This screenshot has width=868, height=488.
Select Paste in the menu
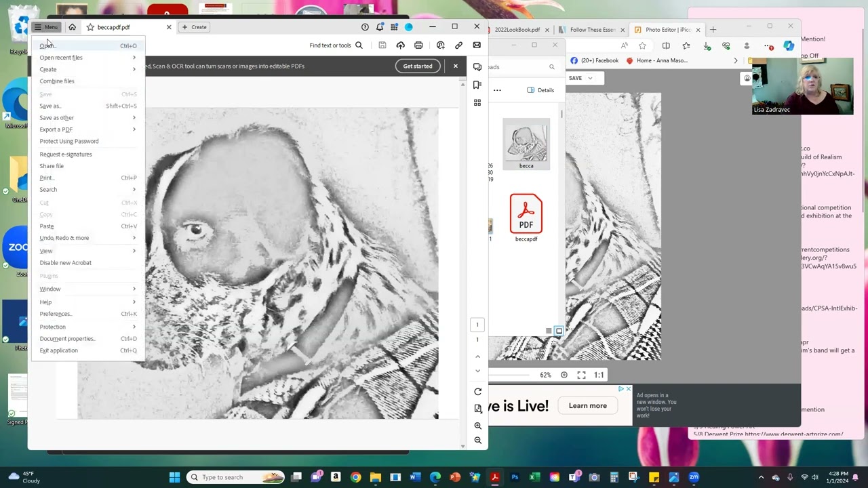pyautogui.click(x=88, y=226)
